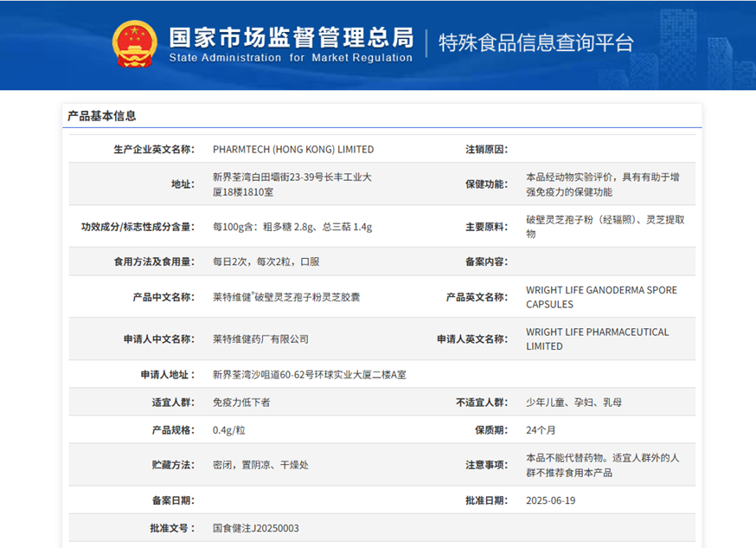756x548 pixels.
Task: Click the product Chinese name 莱特维健破壁灵芝孢子粉灵芝胶囊
Action: click(286, 297)
